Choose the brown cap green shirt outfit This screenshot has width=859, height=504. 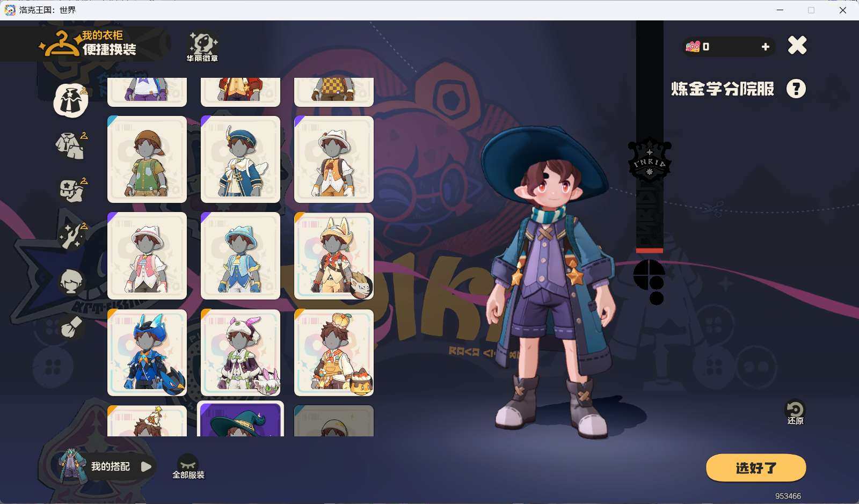(147, 159)
